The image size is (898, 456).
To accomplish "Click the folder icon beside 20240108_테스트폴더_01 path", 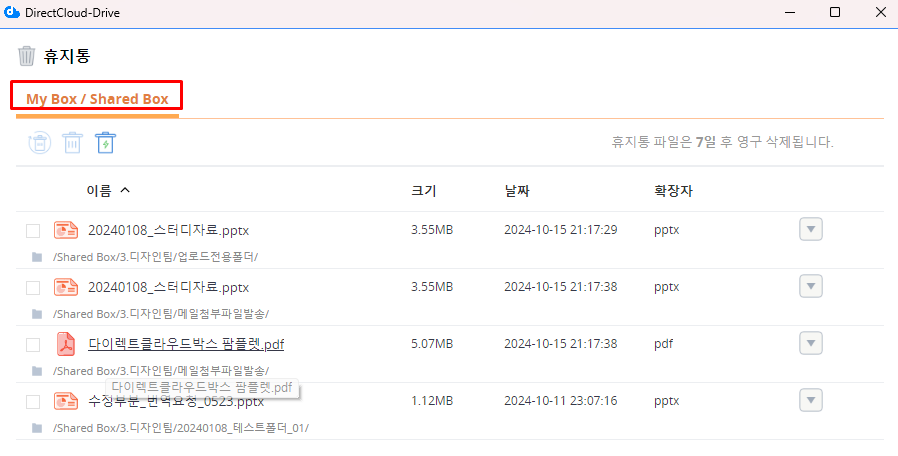I will 37,428.
